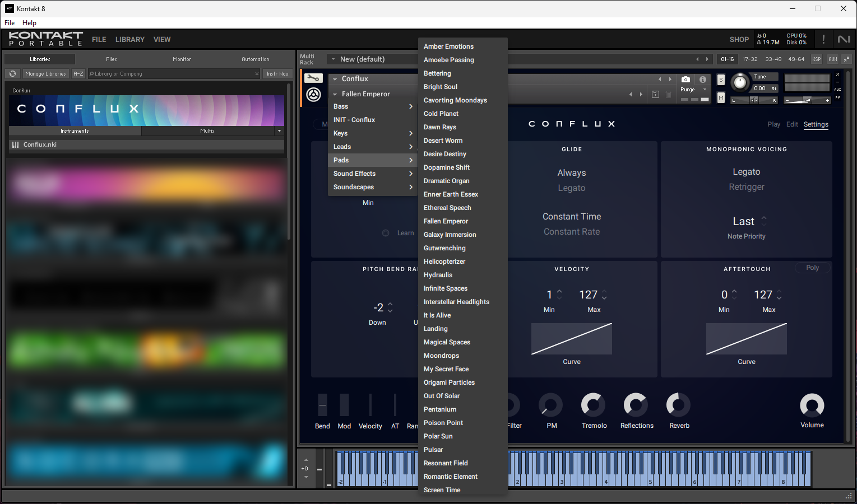Click the wrench icon for instrument edit mode

(x=313, y=78)
